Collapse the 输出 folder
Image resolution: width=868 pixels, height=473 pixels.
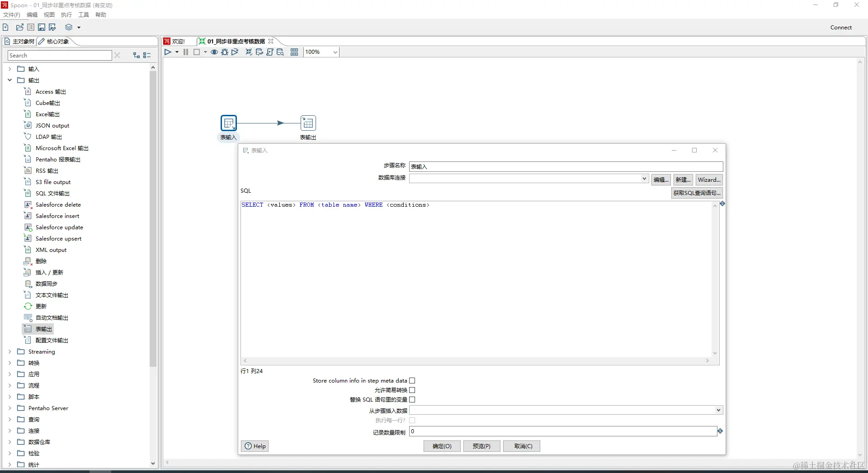coord(9,80)
